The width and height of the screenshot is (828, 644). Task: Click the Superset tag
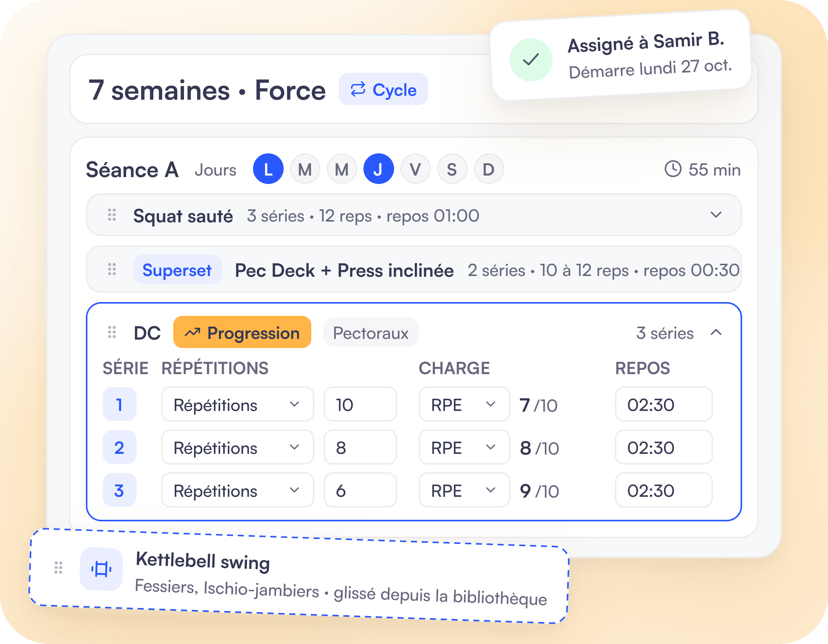click(x=177, y=269)
